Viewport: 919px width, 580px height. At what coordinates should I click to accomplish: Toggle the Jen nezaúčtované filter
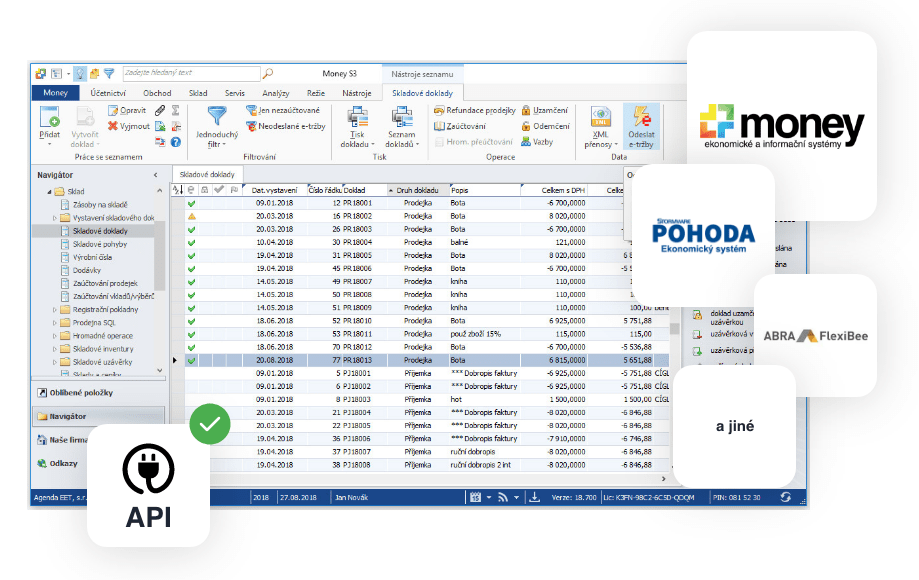(283, 110)
